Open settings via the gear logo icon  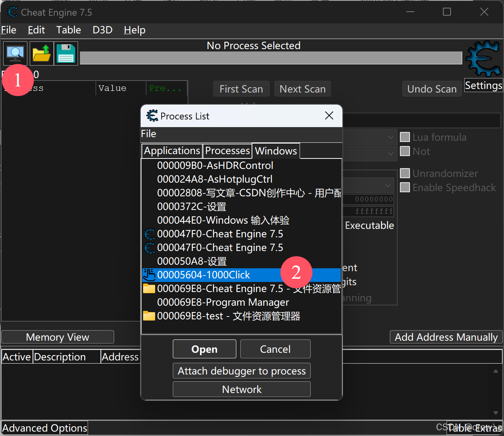(483, 58)
